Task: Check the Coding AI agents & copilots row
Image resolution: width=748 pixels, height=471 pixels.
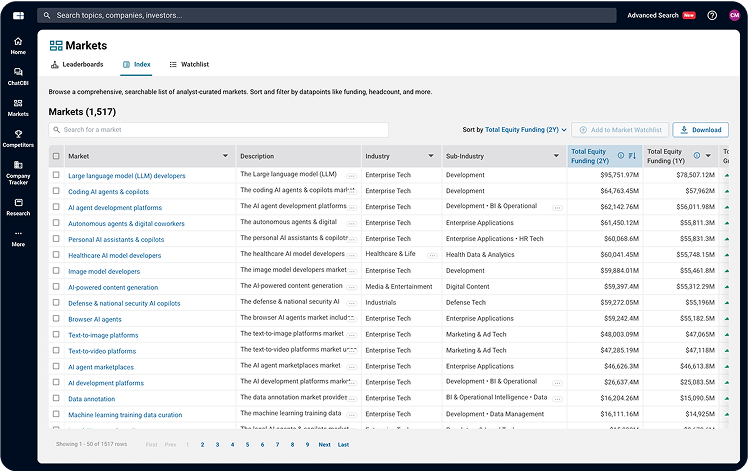Action: [x=56, y=191]
